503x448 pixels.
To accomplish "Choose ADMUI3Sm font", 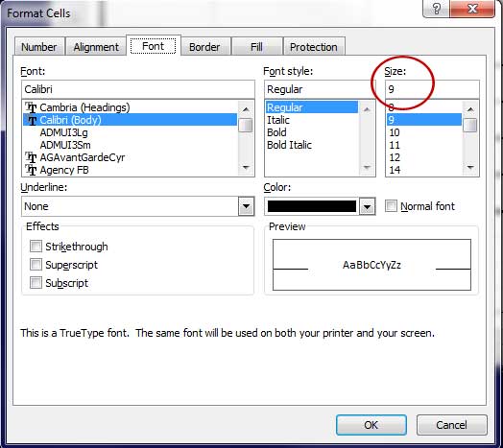I will pyautogui.click(x=130, y=145).
